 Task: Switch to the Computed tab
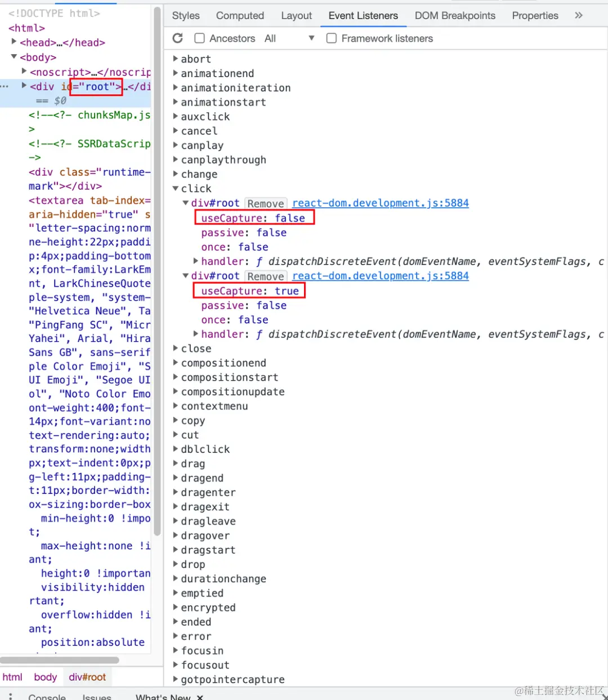click(240, 16)
